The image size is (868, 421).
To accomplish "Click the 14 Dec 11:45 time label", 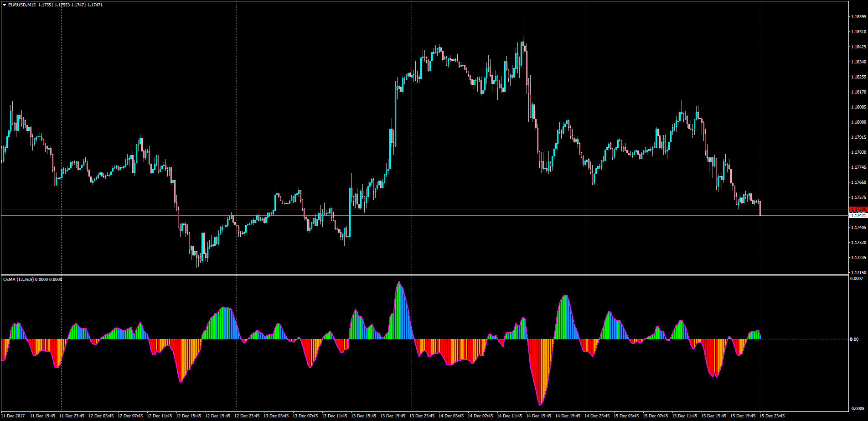I will (x=510, y=416).
